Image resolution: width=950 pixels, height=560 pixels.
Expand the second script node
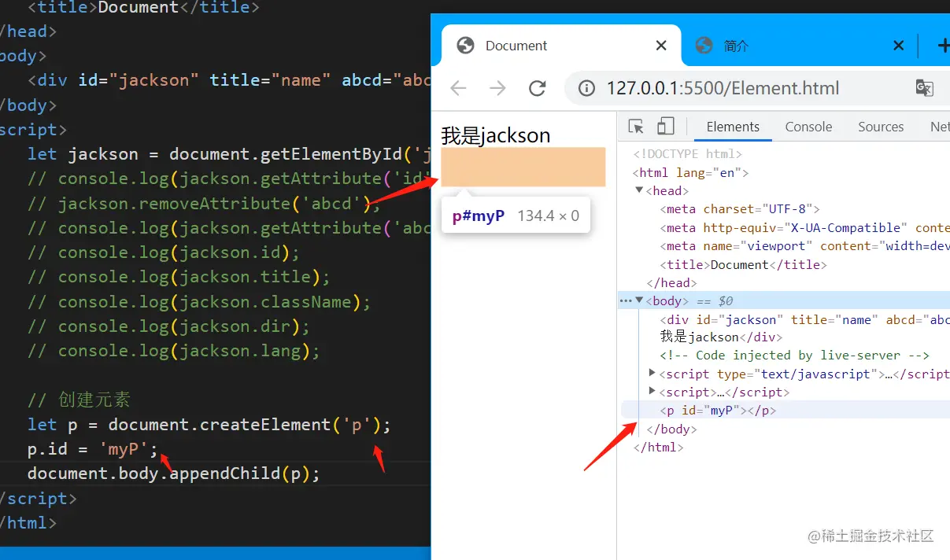[x=652, y=392]
